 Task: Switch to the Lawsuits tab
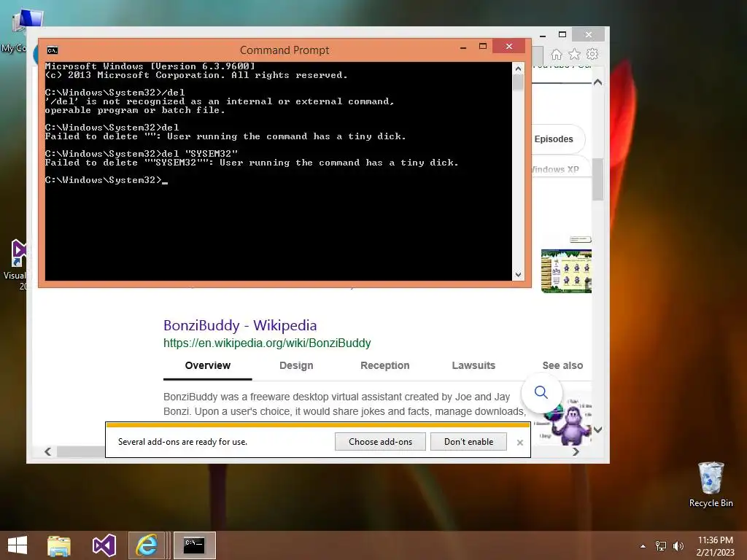[473, 365]
